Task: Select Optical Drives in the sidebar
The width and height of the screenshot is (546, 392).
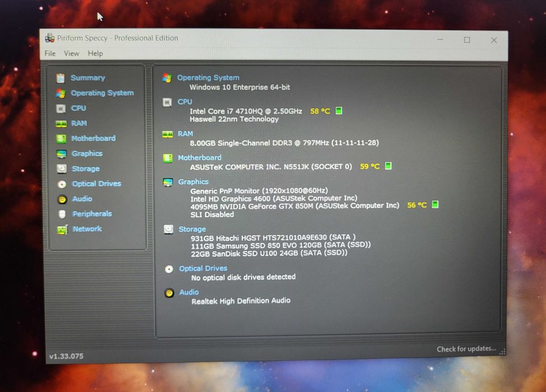Action: click(96, 184)
